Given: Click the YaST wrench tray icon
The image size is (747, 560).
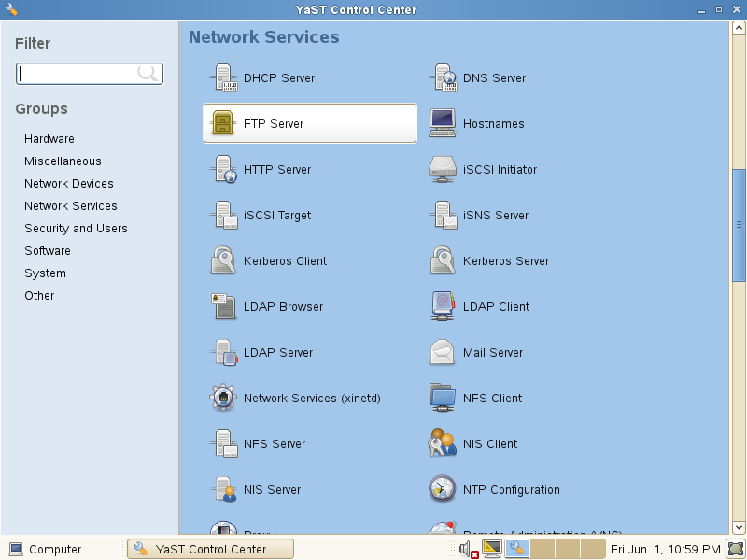Looking at the screenshot, I should pyautogui.click(x=517, y=549).
